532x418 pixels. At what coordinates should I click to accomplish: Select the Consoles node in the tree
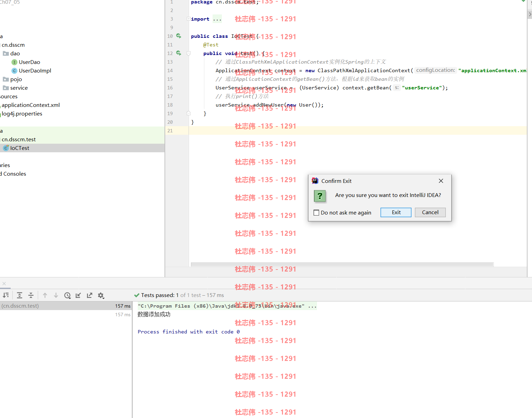13,174
